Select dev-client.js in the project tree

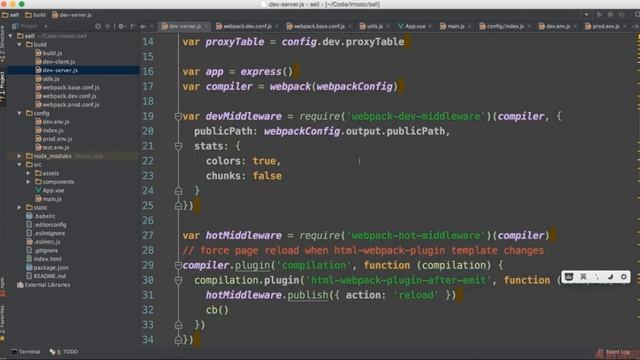[x=55, y=62]
